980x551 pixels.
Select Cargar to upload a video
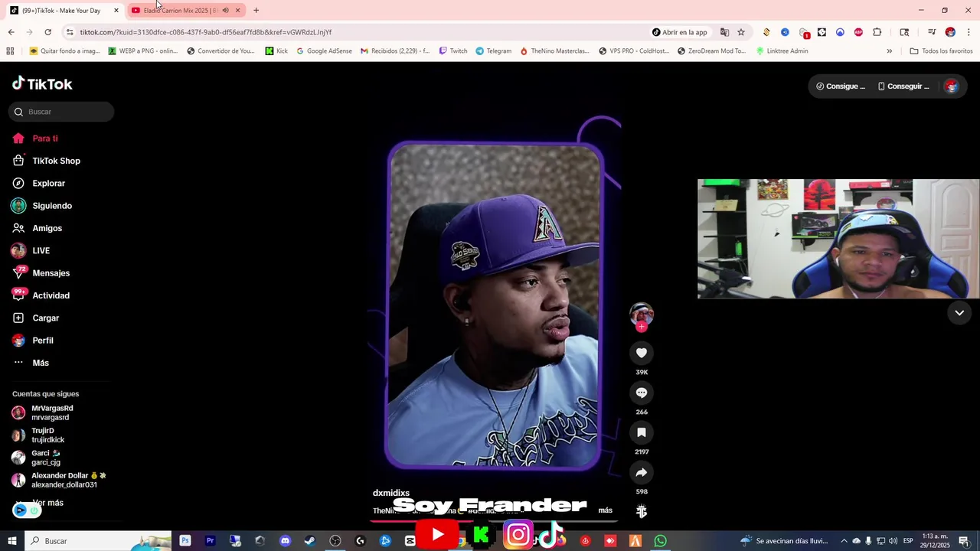[x=36, y=318]
